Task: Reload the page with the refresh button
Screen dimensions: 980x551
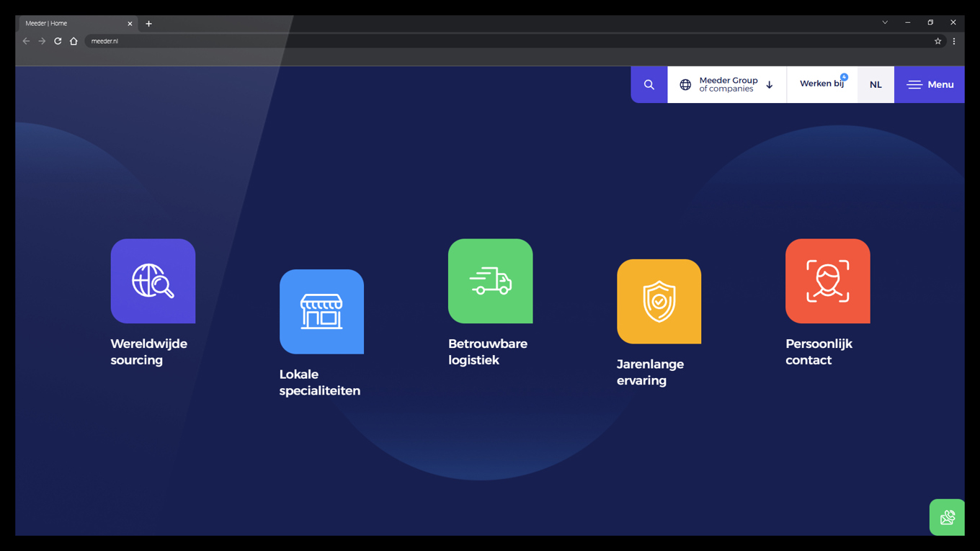Action: coord(58,42)
